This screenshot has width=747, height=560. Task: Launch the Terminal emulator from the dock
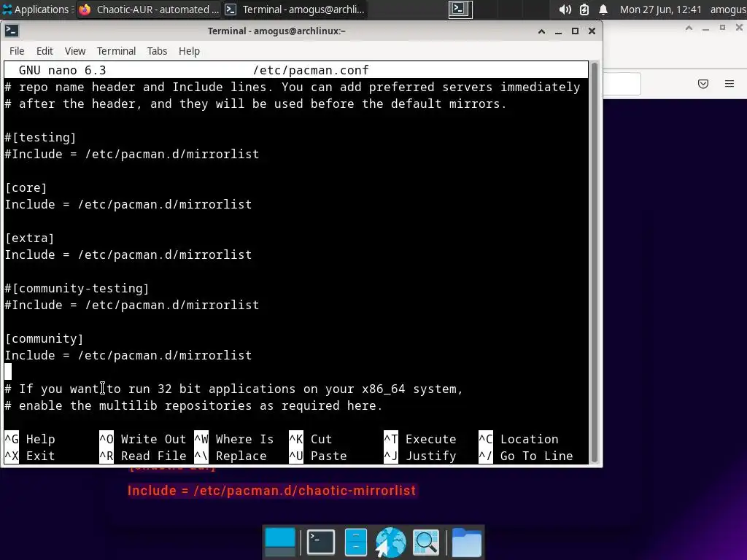pyautogui.click(x=321, y=542)
